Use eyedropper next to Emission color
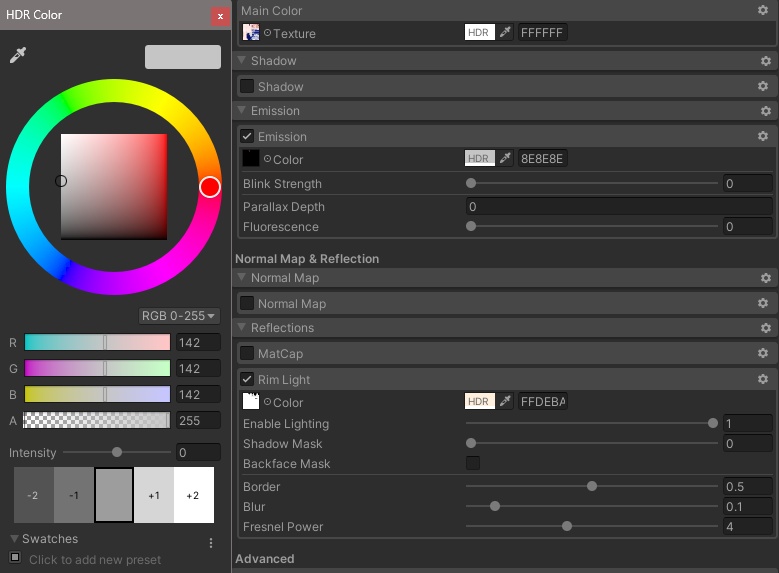 pyautogui.click(x=505, y=159)
